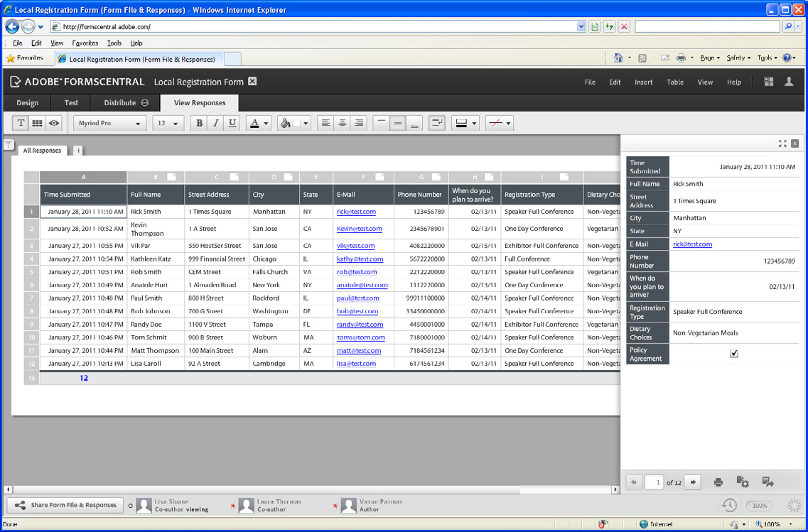This screenshot has height=532, width=808.
Task: Toggle underline formatting
Action: tap(232, 123)
